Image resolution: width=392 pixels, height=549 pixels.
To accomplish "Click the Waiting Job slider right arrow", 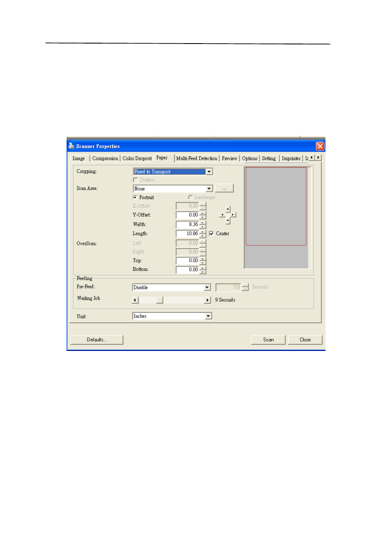I will [x=208, y=300].
